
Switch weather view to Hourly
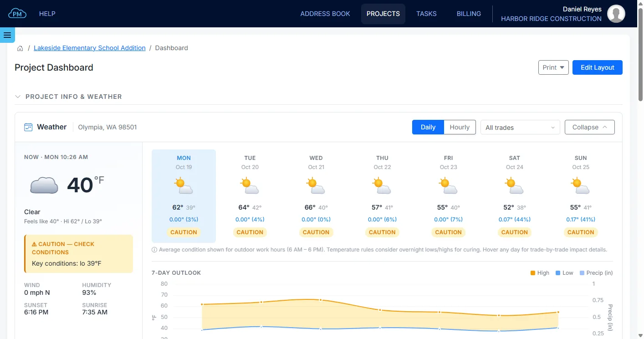click(x=460, y=127)
